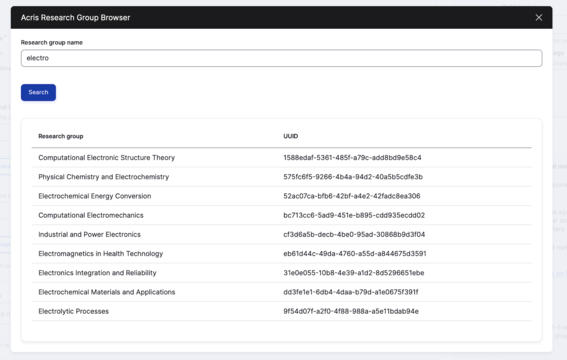Click UUID starting with 1588edaf
This screenshot has width=567, height=360.
352,158
